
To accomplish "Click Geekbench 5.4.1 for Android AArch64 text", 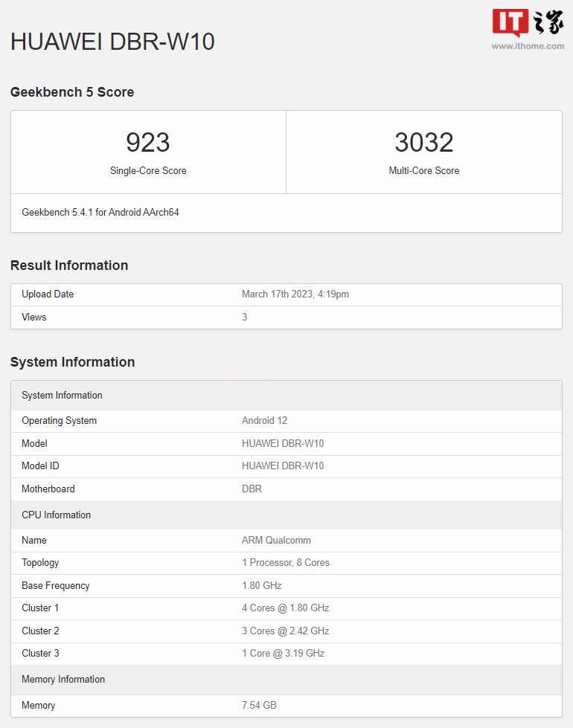I will [100, 213].
